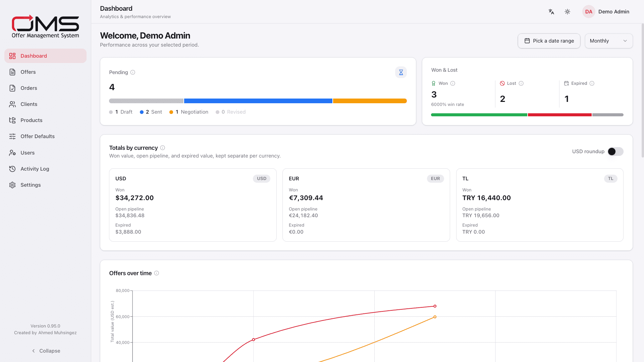
Task: Click the "€24,182.40" open pipeline value
Action: [x=303, y=216]
